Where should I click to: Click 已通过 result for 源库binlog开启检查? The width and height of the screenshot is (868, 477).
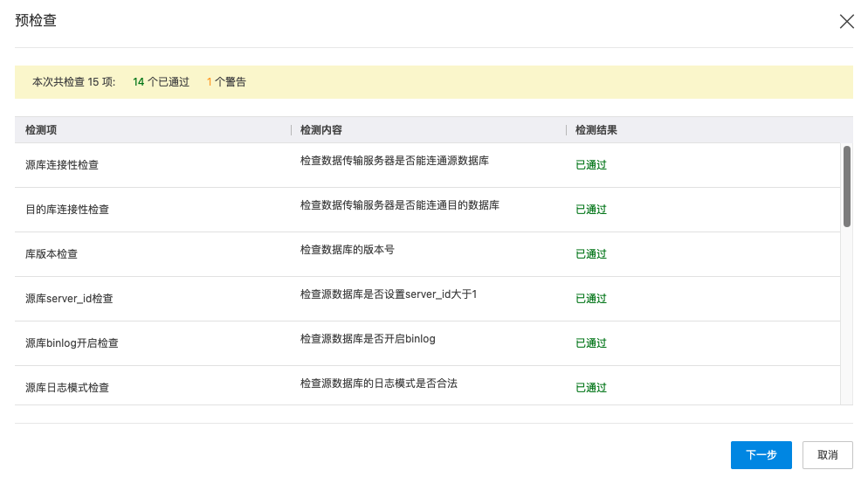point(591,343)
